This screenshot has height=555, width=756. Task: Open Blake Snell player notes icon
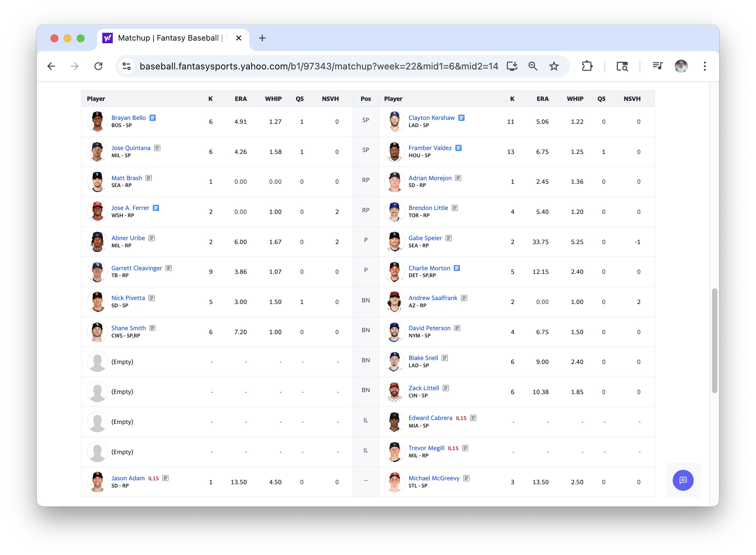(445, 358)
